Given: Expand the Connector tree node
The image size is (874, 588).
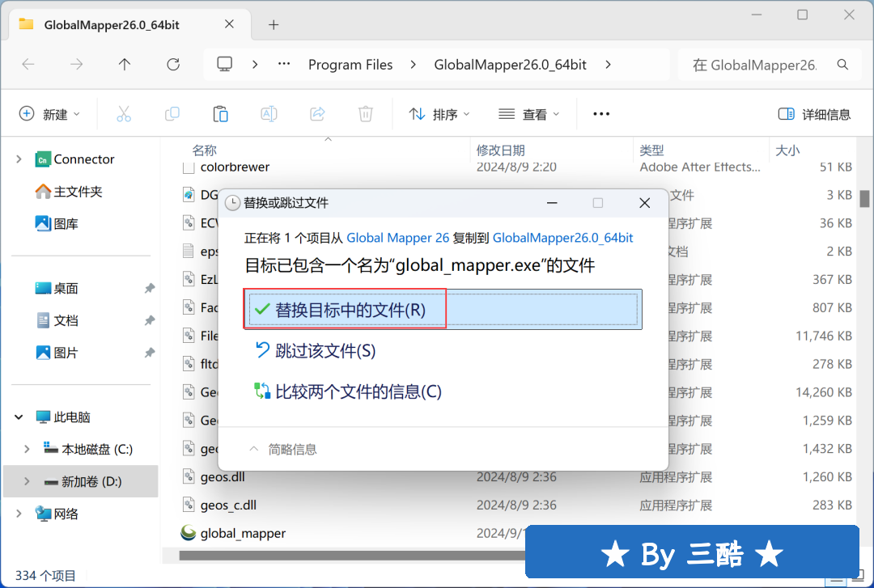Looking at the screenshot, I should [x=19, y=159].
